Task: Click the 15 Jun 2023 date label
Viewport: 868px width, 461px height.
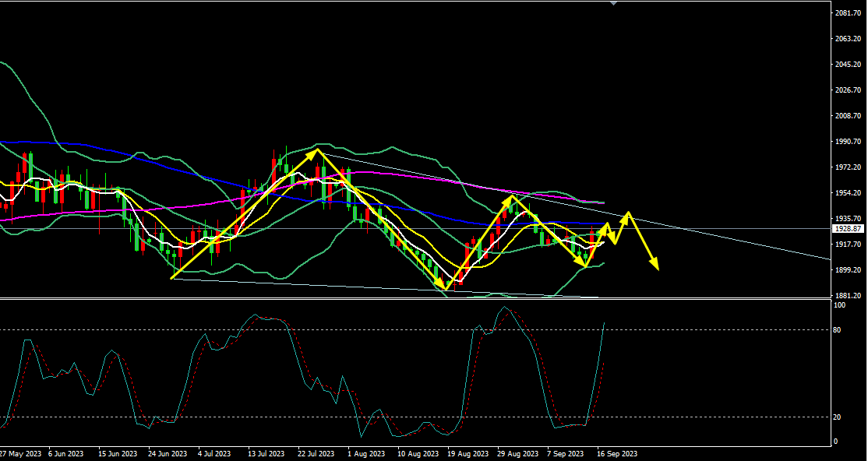Action: (x=118, y=454)
